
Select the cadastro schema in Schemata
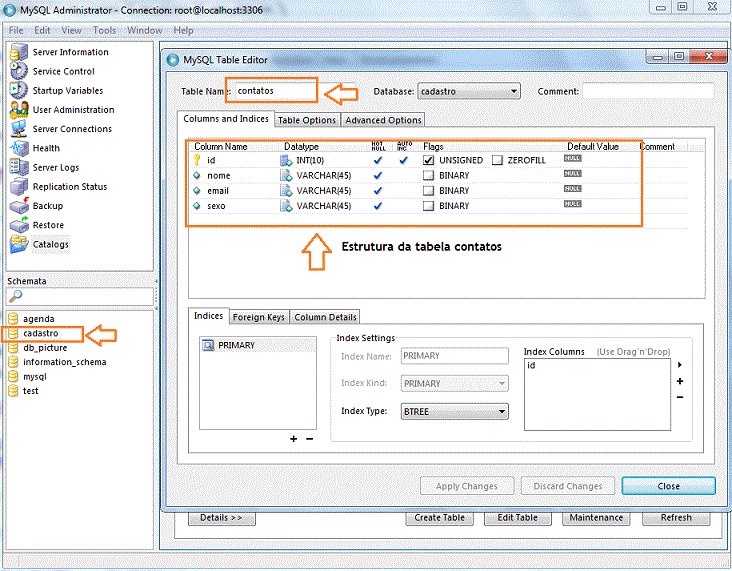pyautogui.click(x=41, y=333)
